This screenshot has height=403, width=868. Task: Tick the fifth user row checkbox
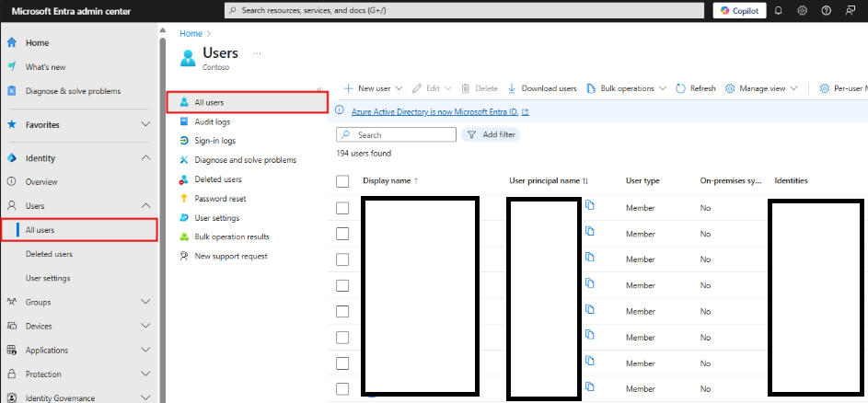coord(342,311)
